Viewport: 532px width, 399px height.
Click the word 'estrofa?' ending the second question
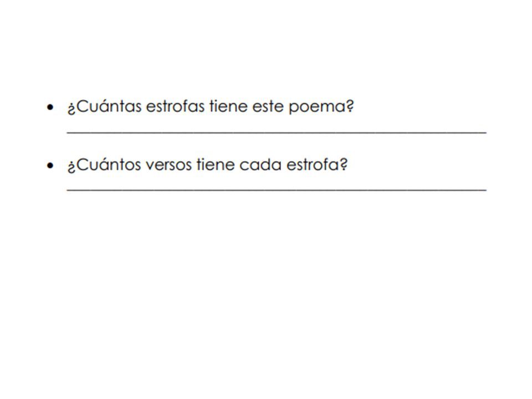coord(317,165)
